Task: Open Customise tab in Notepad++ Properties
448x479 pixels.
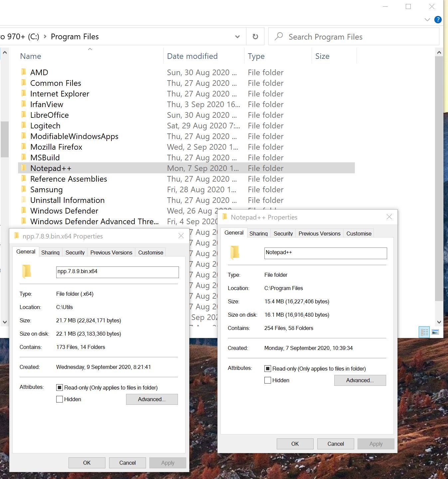Action: (359, 234)
